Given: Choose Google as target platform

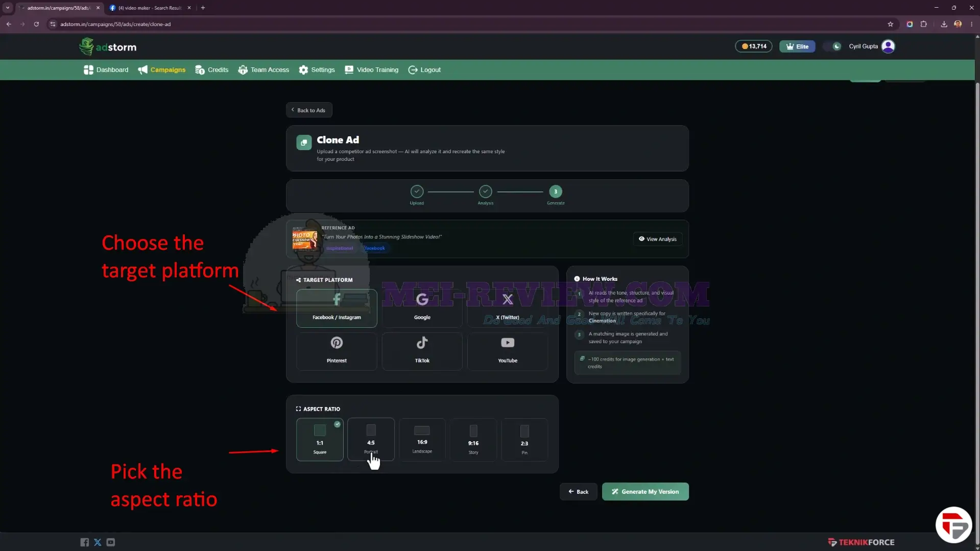Looking at the screenshot, I should coord(422,308).
